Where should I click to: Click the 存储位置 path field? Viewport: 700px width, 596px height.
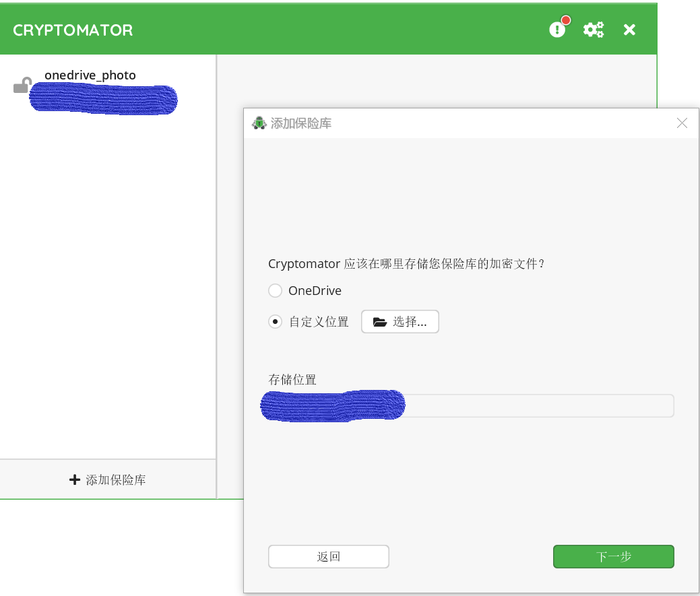coord(471,405)
